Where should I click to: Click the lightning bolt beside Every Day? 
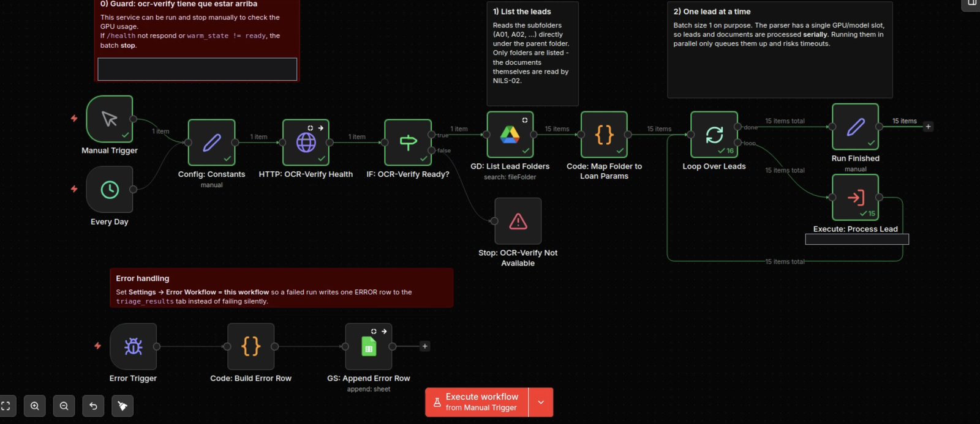pos(74,189)
